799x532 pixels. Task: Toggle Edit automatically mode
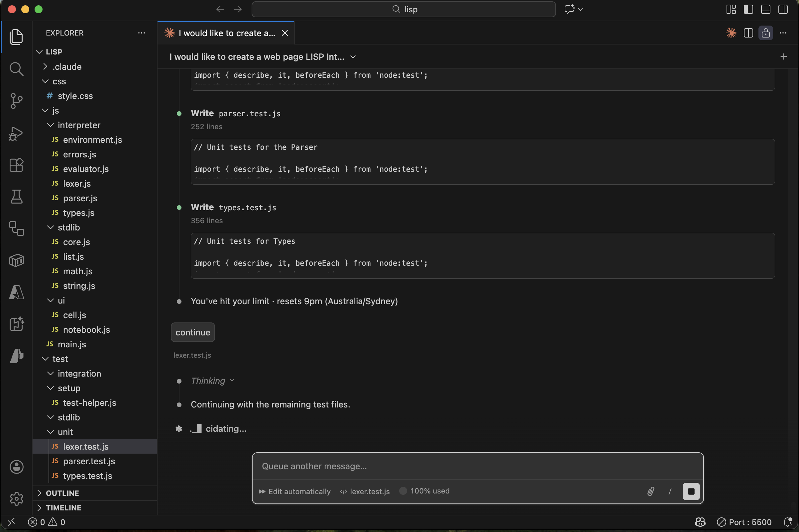tap(295, 491)
